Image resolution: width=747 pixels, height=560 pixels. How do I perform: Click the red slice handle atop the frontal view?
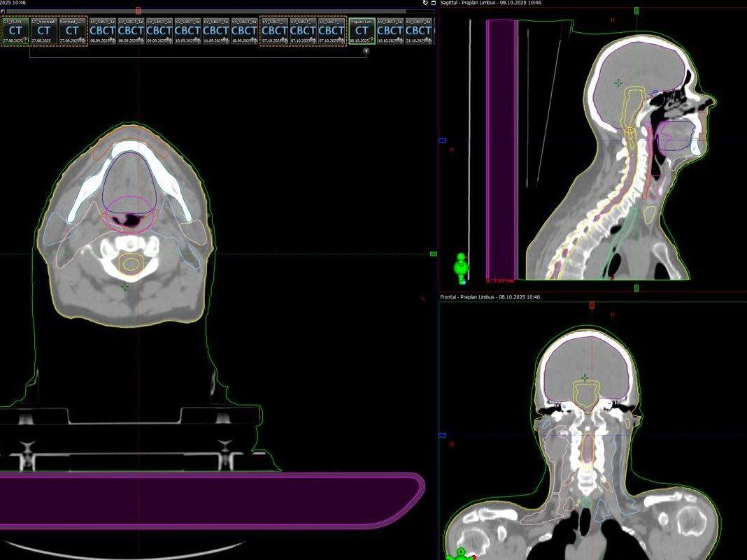[x=592, y=305]
